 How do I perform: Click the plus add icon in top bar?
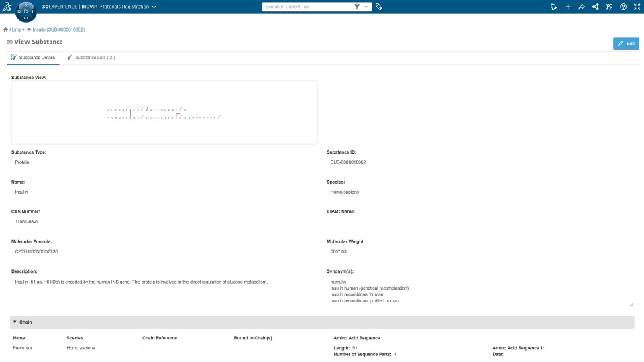tap(568, 7)
